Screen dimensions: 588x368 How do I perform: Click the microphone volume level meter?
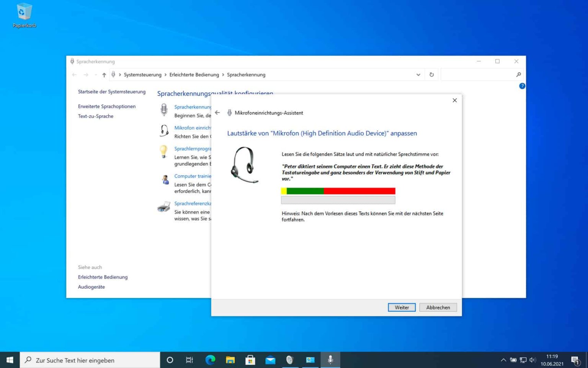click(338, 191)
